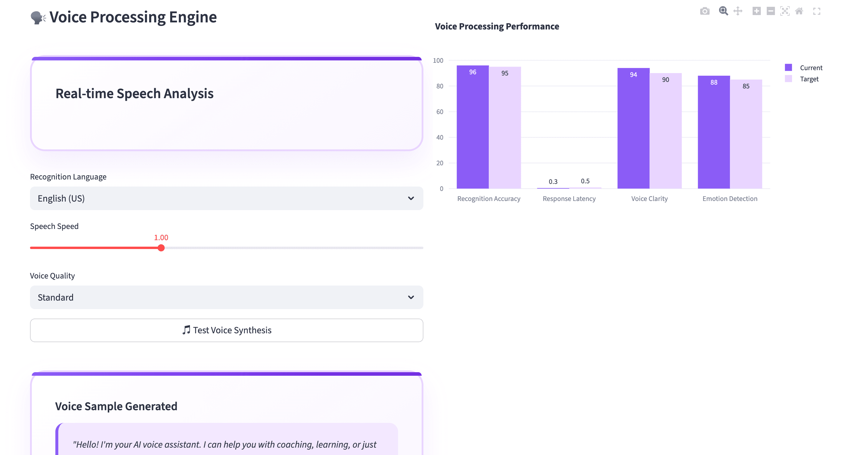Open the Recognition Language dropdown

[226, 198]
